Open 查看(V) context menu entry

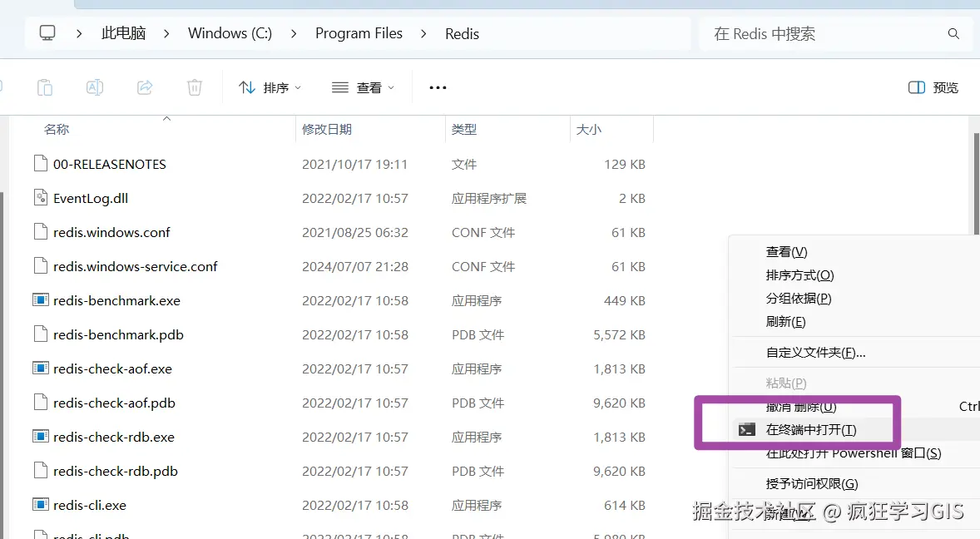click(x=786, y=252)
